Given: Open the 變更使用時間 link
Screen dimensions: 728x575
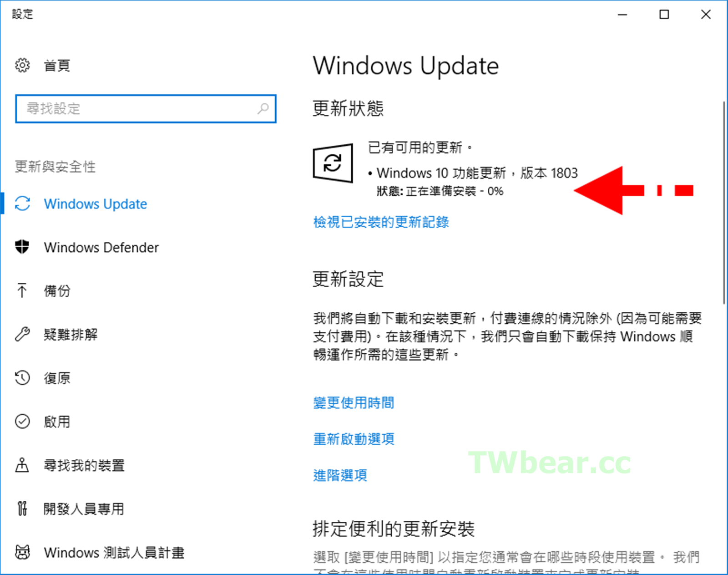Looking at the screenshot, I should click(x=354, y=402).
